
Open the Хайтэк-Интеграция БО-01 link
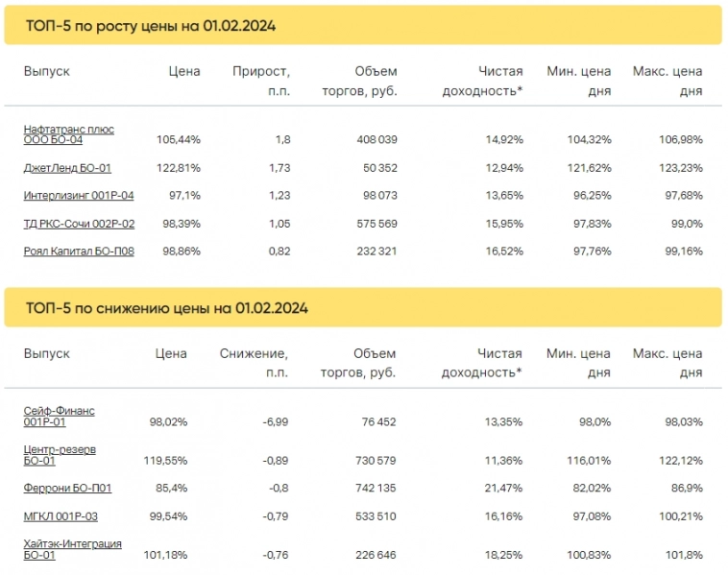(72, 549)
